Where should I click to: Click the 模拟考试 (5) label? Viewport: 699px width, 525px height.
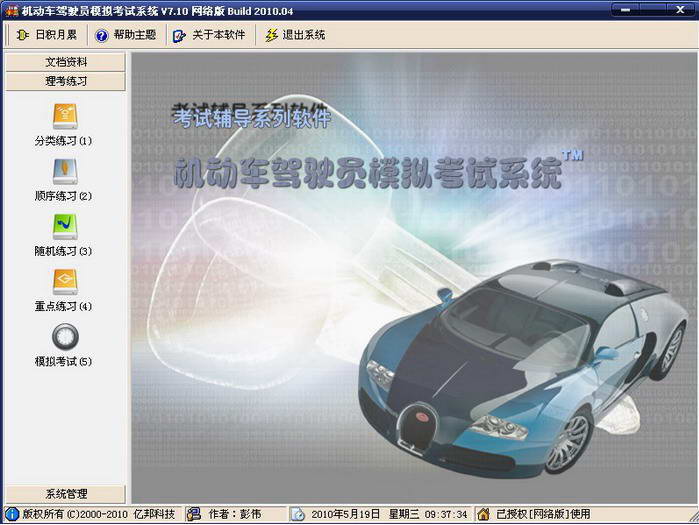tap(63, 361)
